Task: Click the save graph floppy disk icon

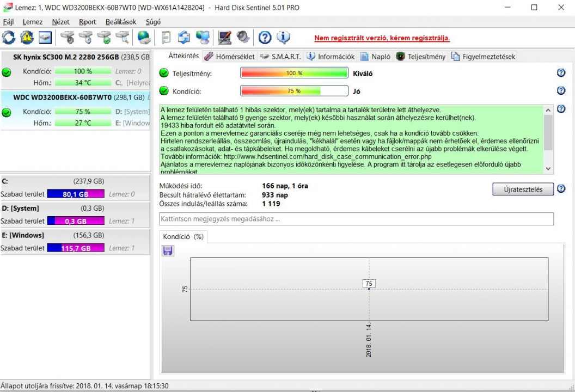Action: coord(168,250)
